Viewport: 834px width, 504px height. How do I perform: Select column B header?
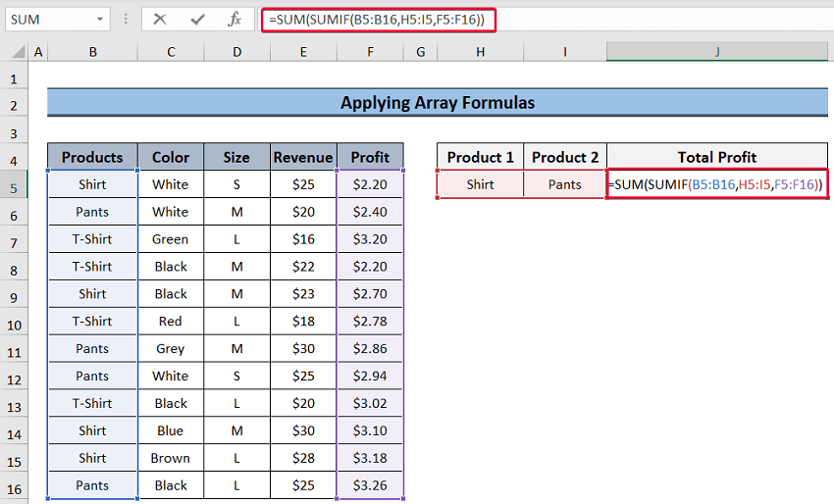point(92,52)
